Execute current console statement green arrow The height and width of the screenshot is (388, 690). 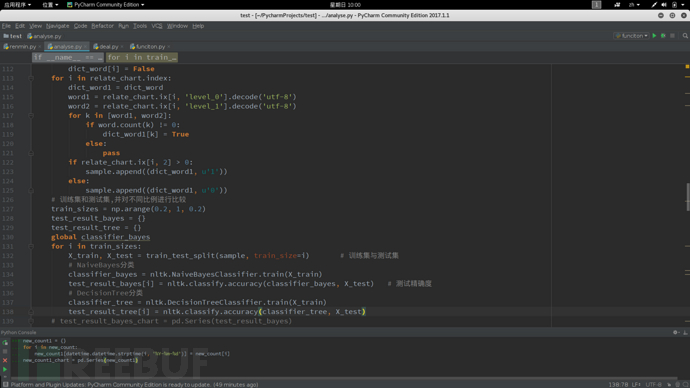point(5,369)
